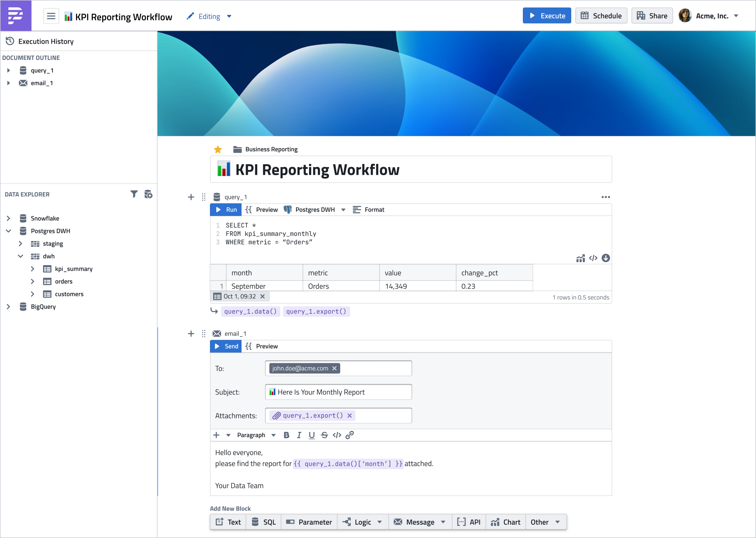Click the add data source icon

pyautogui.click(x=148, y=194)
